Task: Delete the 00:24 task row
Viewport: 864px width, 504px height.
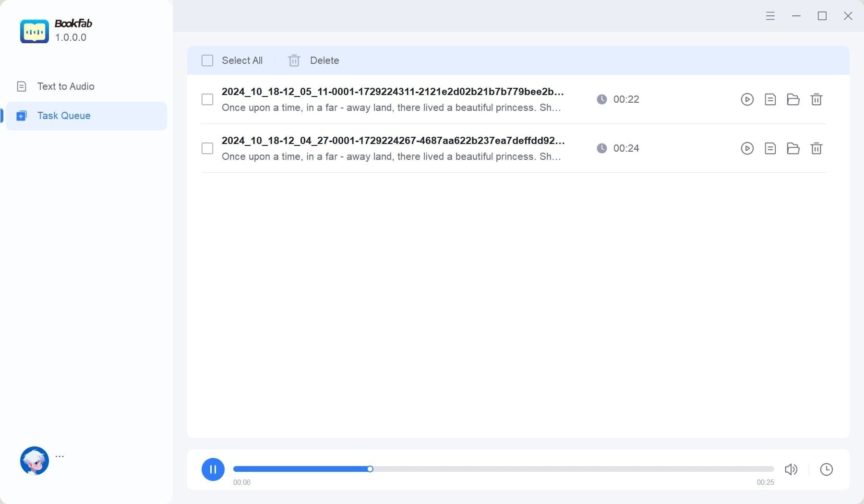Action: point(816,148)
